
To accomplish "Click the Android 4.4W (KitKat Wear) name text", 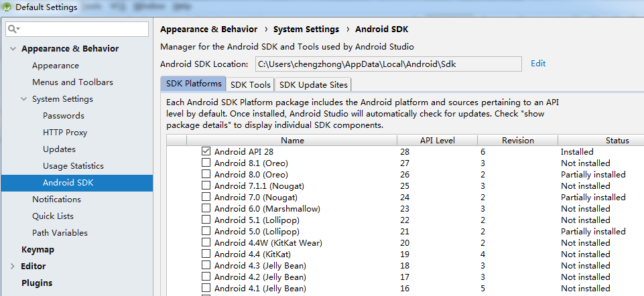I will (268, 242).
